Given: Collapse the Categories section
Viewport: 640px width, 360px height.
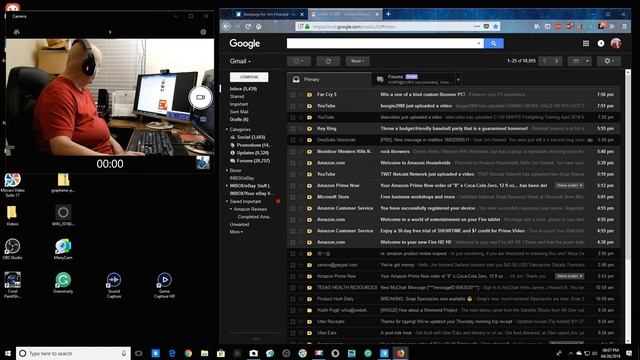Looking at the screenshot, I should (x=227, y=129).
